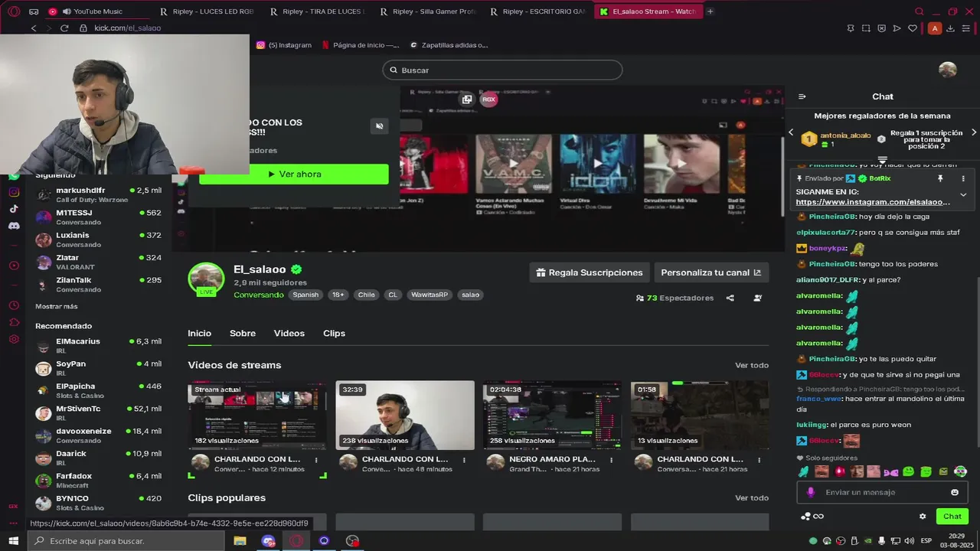Open the 32:39 video thumbnail
Image resolution: width=980 pixels, height=551 pixels.
coord(405,416)
